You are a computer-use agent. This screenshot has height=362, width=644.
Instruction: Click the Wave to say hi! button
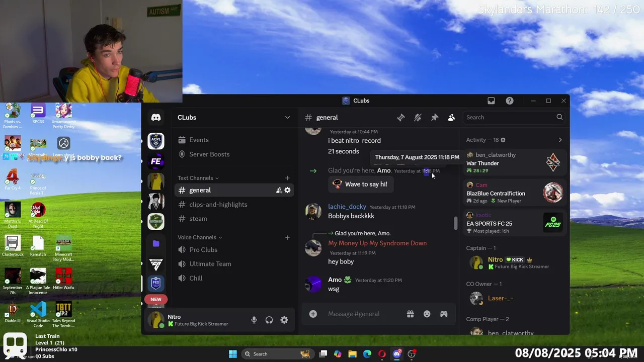click(360, 184)
